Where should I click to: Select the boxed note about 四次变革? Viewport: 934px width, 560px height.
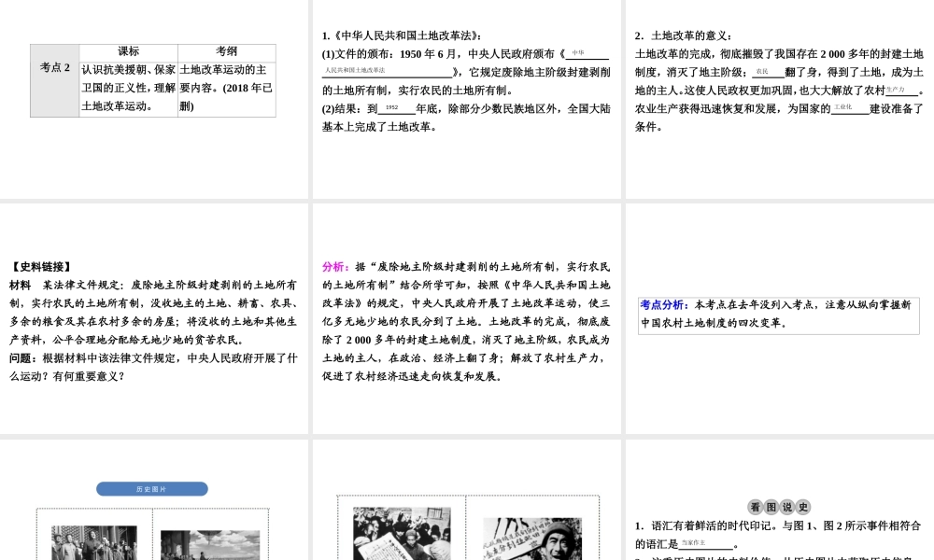779,315
